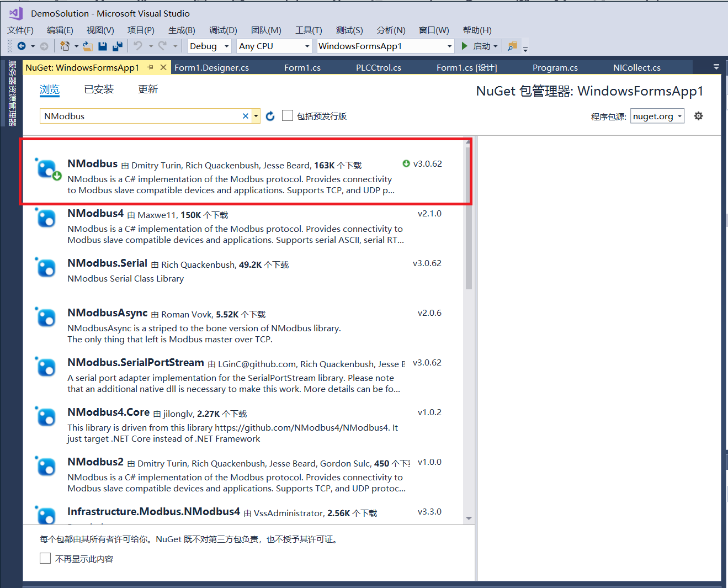Open the WindowsFormsApp1 startup project dropdown

pyautogui.click(x=385, y=46)
